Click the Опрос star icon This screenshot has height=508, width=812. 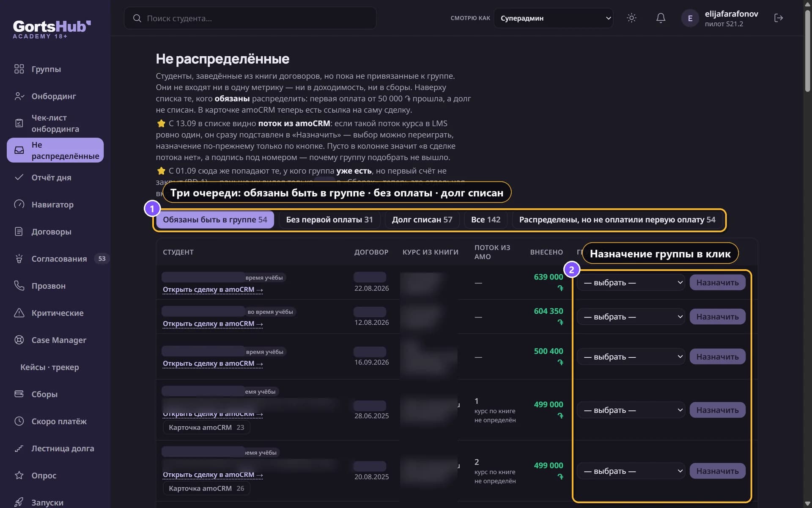click(x=19, y=475)
